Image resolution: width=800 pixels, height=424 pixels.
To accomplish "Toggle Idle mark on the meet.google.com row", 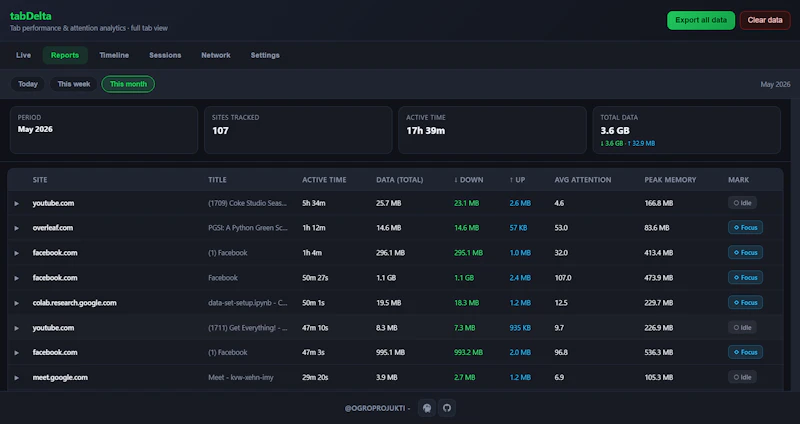I will [x=742, y=377].
